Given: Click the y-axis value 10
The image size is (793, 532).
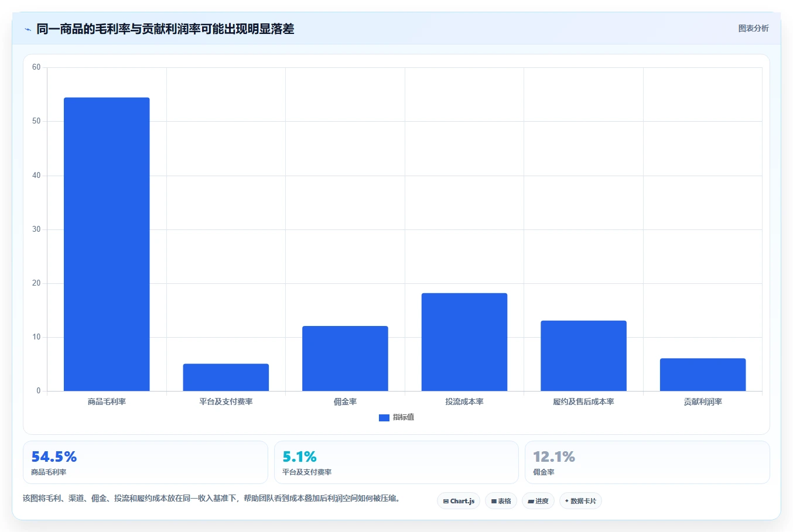Looking at the screenshot, I should click(x=36, y=337).
